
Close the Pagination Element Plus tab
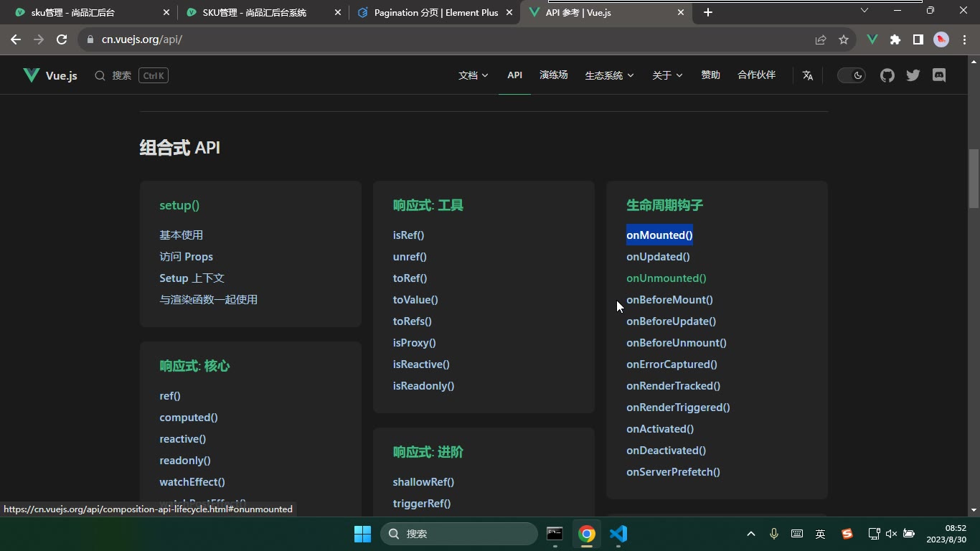[511, 12]
